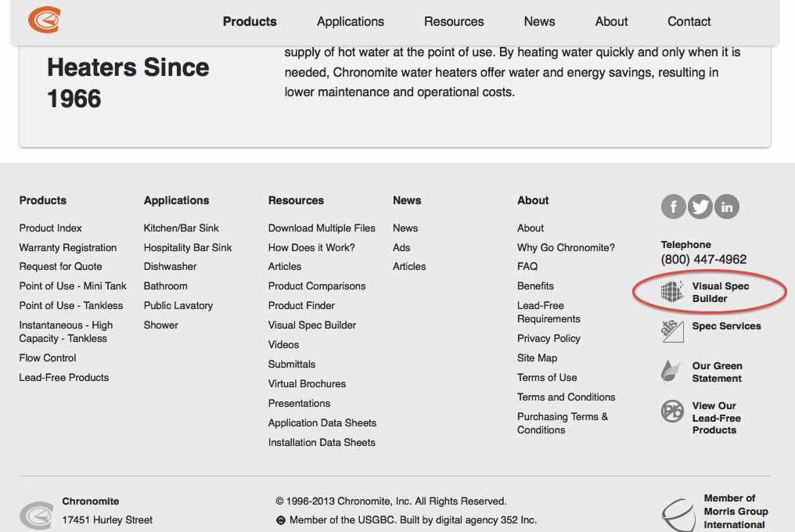Image resolution: width=795 pixels, height=532 pixels.
Task: Open Installation Data Sheets link
Action: (322, 442)
